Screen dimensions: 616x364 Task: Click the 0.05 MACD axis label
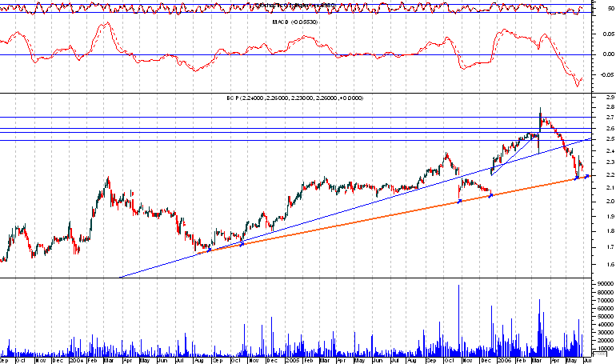click(609, 34)
